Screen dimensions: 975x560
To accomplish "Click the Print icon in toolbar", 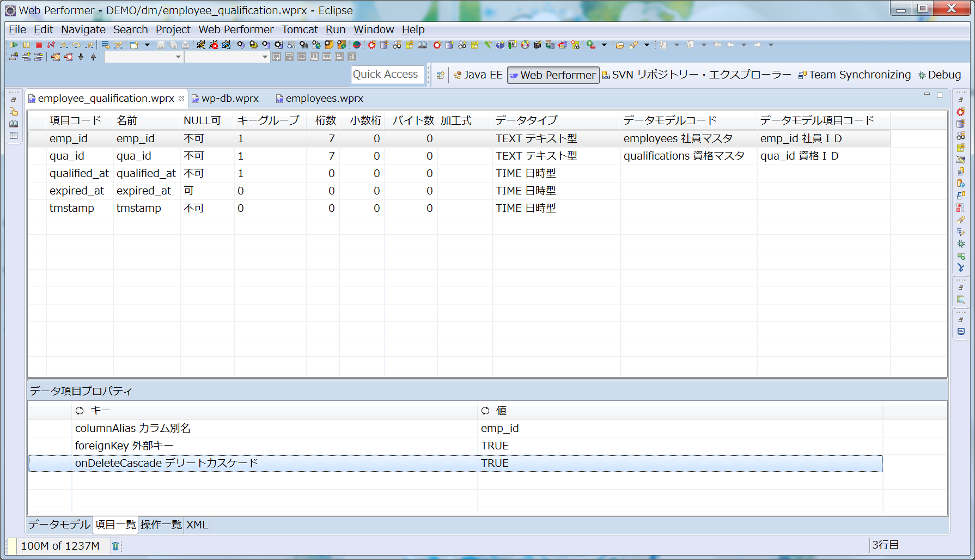I will [x=186, y=45].
